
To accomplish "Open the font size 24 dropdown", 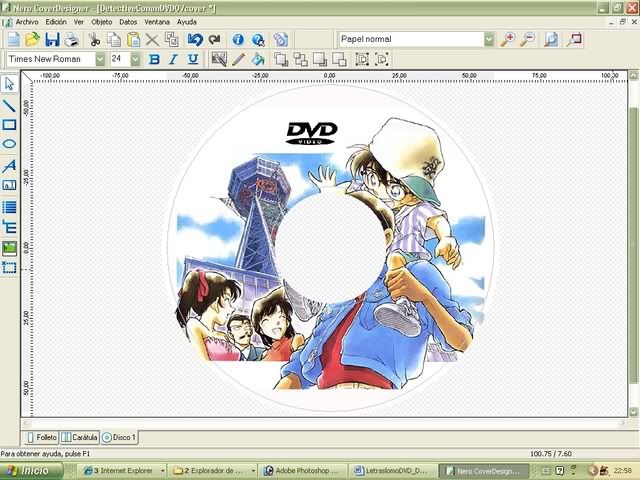I will tap(137, 60).
